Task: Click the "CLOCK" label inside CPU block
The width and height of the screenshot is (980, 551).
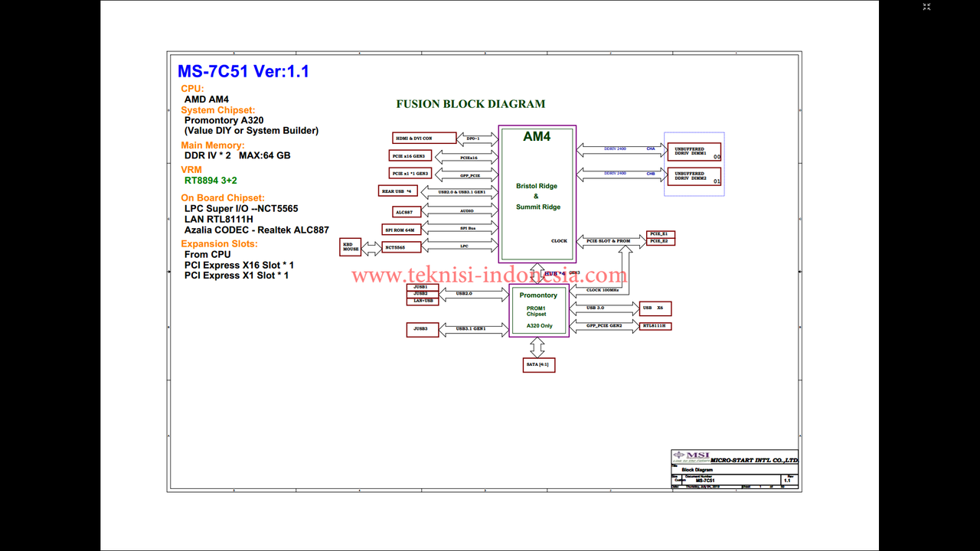Action: (559, 241)
